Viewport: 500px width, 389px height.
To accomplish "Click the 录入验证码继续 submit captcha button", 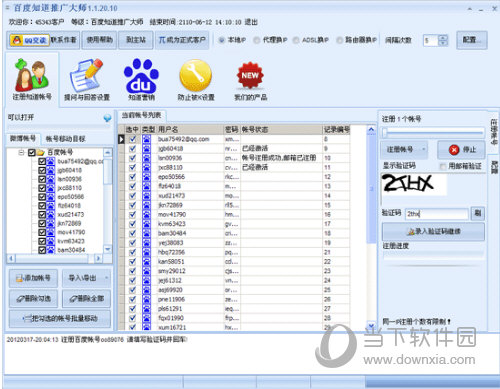I will pyautogui.click(x=433, y=231).
